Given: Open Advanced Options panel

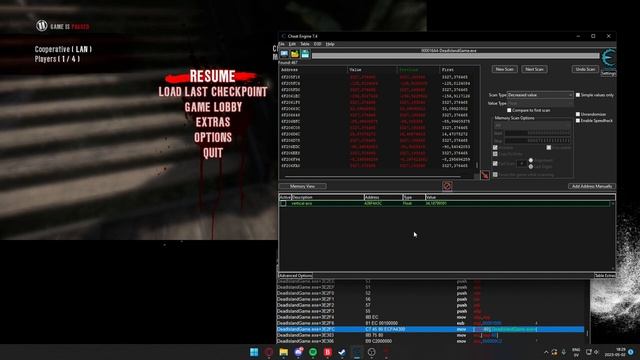Looking at the screenshot, I should coord(296,276).
